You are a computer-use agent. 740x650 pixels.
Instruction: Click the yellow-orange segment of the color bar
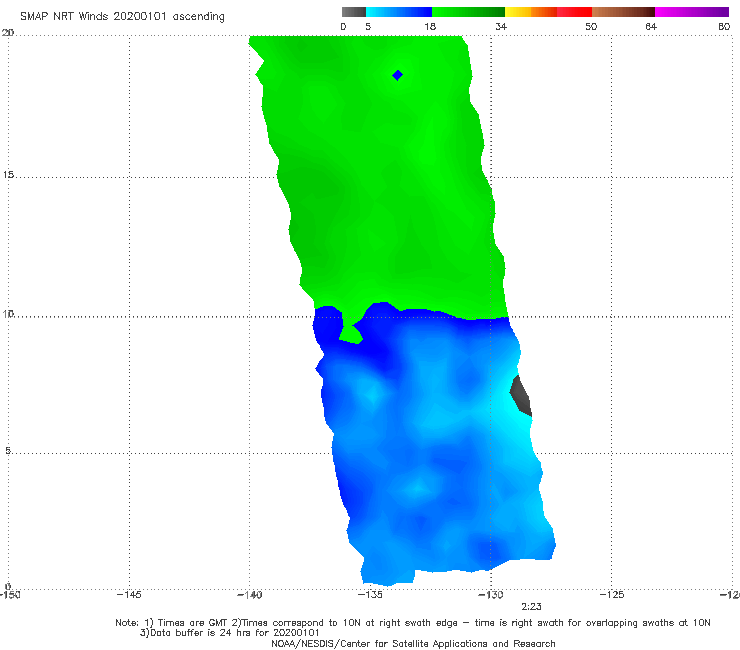531,12
